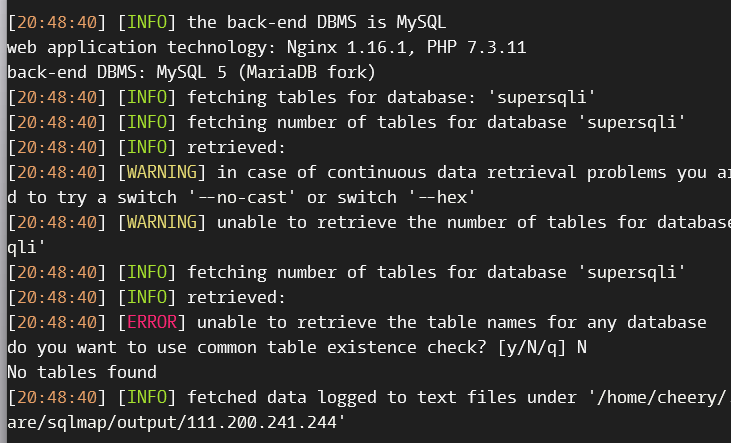Click the 'No tables found' line
The height and width of the screenshot is (443, 731).
click(x=82, y=373)
